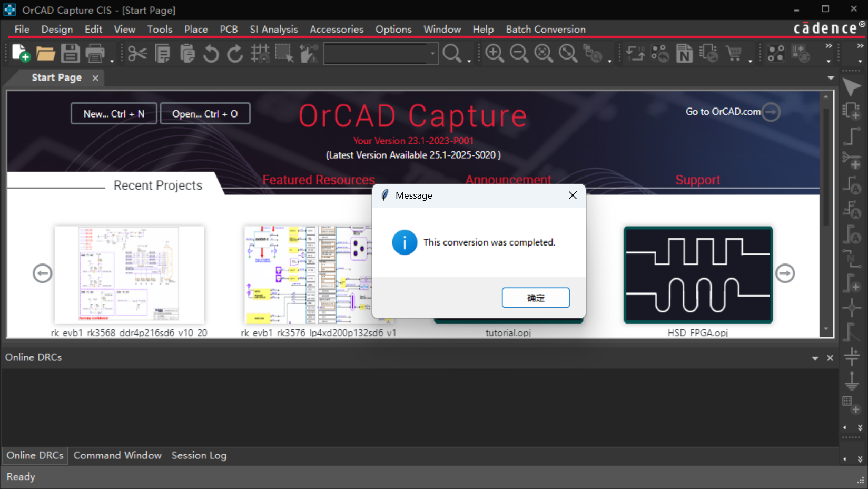This screenshot has width=868, height=489.
Task: Click the New... Ctrl + N button
Action: (x=114, y=114)
